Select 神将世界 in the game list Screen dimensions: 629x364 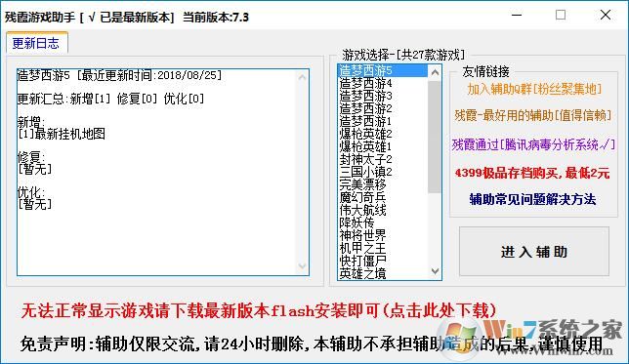coord(383,235)
